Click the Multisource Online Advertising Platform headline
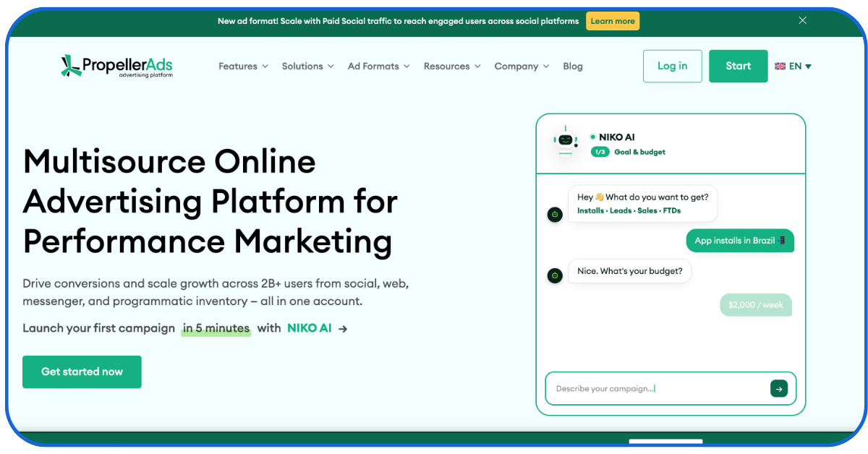 [210, 201]
